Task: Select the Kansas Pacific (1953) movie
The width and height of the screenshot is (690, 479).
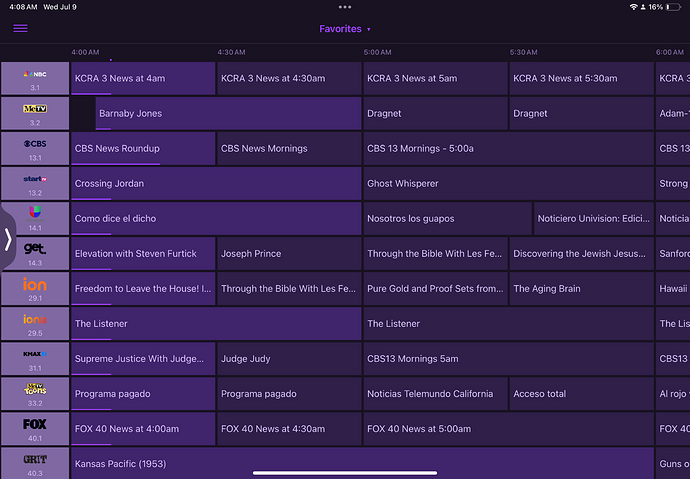Action: pos(360,464)
